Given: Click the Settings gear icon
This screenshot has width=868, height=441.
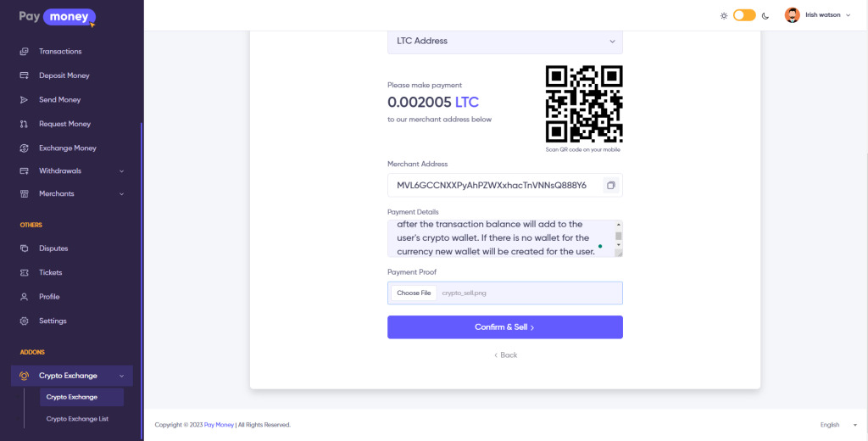Looking at the screenshot, I should [x=24, y=321].
